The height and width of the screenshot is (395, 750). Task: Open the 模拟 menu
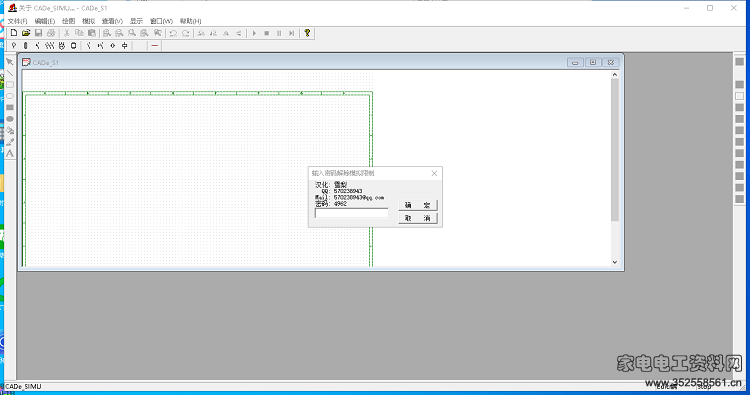(88, 21)
